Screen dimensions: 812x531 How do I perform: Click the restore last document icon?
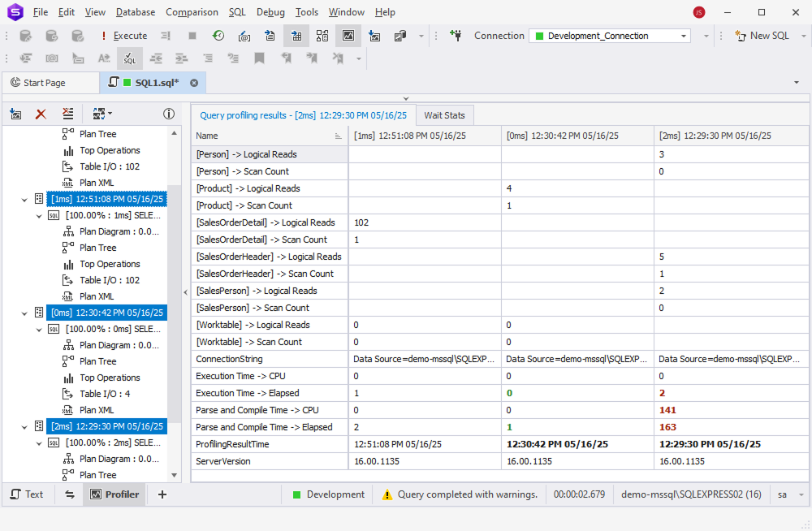[x=218, y=36]
